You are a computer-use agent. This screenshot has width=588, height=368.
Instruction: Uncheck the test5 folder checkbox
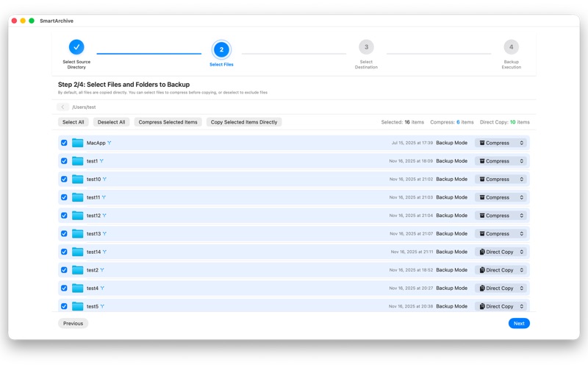64,306
